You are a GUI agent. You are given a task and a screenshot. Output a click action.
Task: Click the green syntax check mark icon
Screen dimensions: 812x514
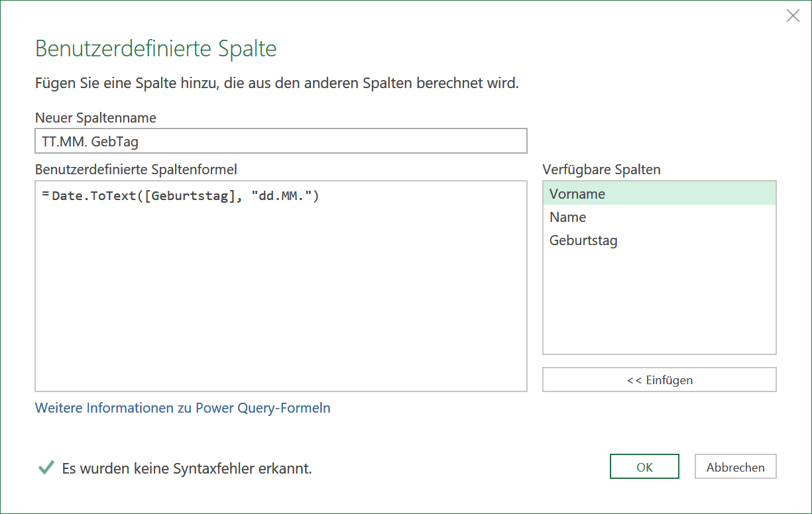(46, 468)
